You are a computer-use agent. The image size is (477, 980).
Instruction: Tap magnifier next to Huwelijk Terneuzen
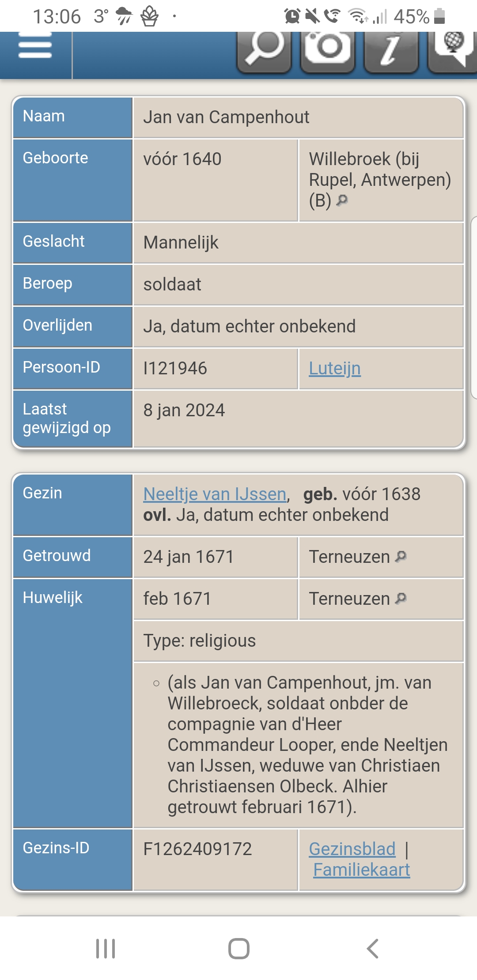401,599
